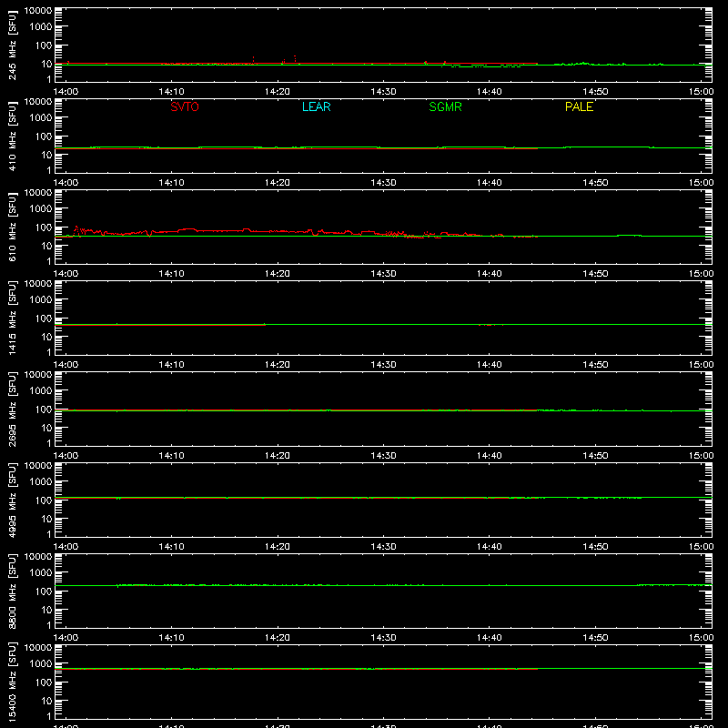728x728 pixels.
Task: Click 14:10 tick label below 2695 MHz panel
Action: point(171,456)
